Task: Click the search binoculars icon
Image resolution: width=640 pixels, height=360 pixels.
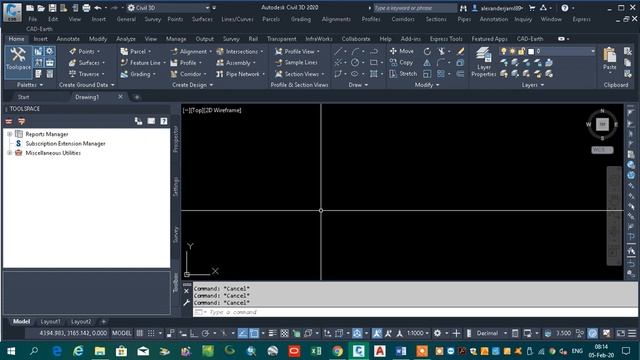Action: (x=463, y=8)
